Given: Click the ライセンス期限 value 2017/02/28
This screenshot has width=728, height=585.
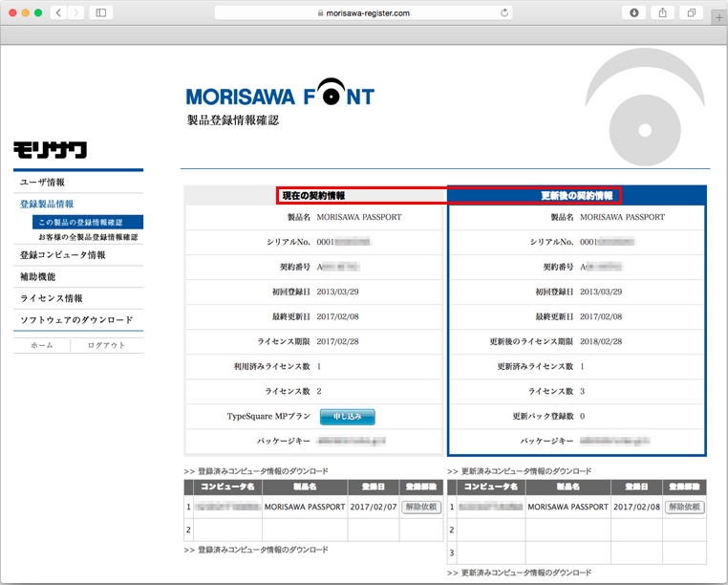Looking at the screenshot, I should pos(337,341).
